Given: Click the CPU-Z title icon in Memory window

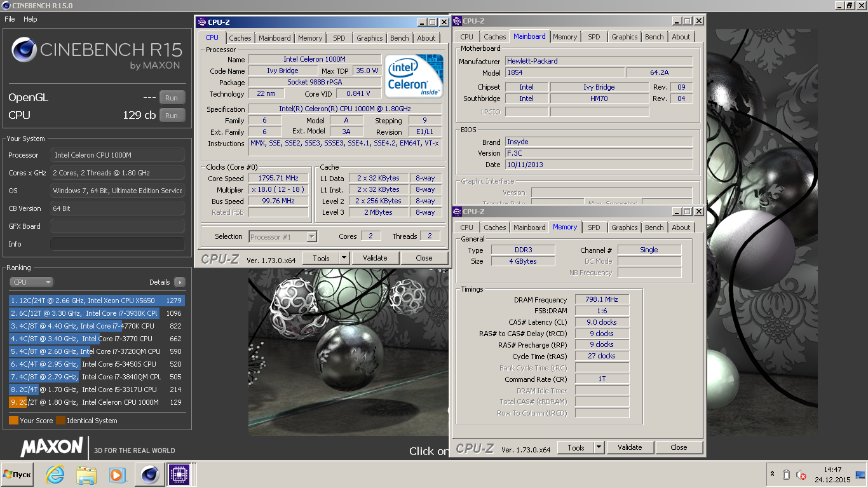Looking at the screenshot, I should 458,212.
